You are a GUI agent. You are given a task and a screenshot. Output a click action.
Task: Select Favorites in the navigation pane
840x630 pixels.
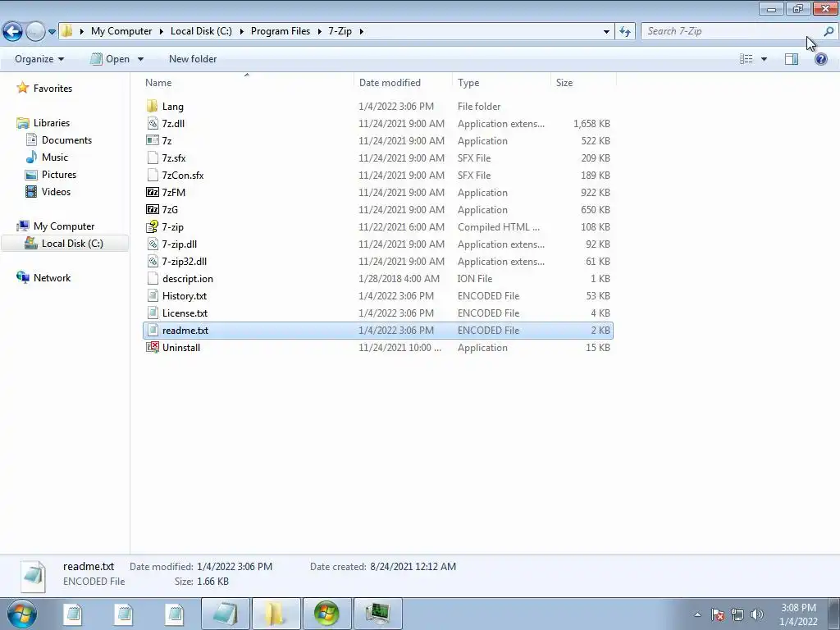click(52, 89)
